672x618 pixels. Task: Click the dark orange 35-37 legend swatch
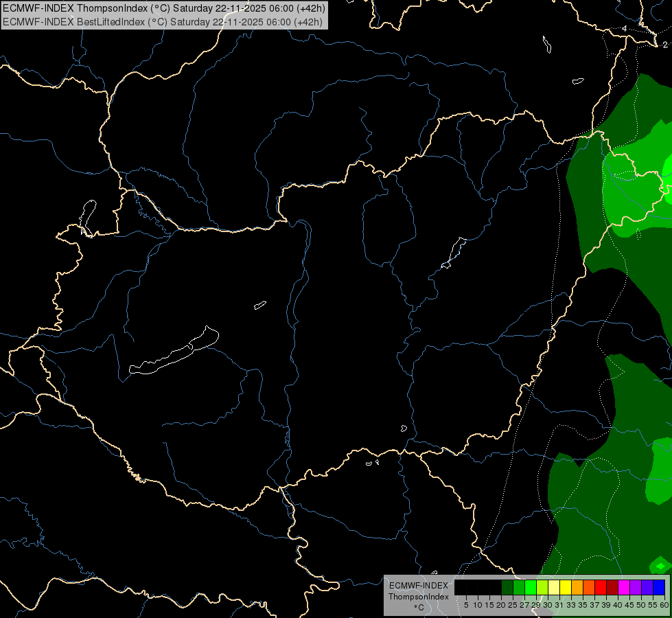[589, 587]
